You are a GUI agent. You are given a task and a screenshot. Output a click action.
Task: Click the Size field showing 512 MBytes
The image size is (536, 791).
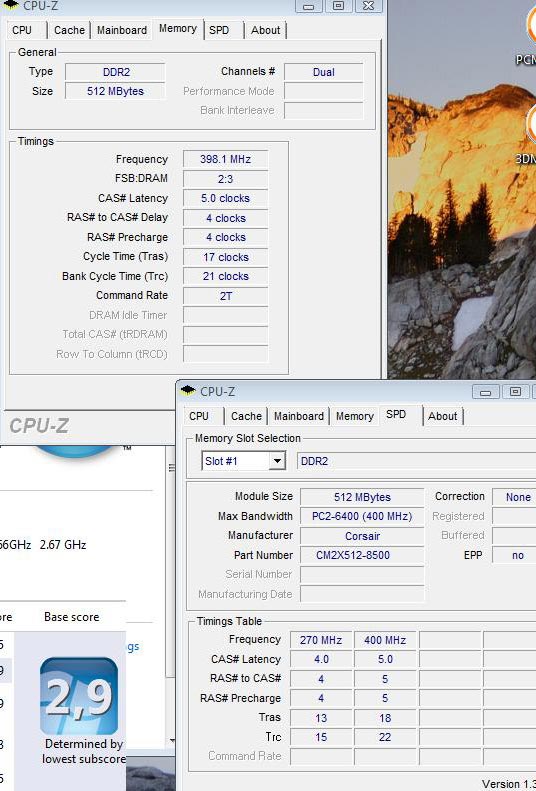(115, 91)
